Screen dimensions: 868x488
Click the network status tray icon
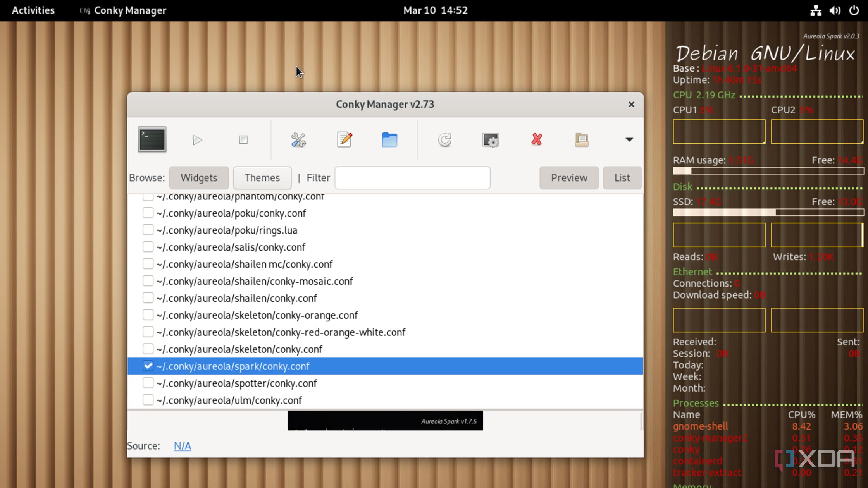coord(816,10)
